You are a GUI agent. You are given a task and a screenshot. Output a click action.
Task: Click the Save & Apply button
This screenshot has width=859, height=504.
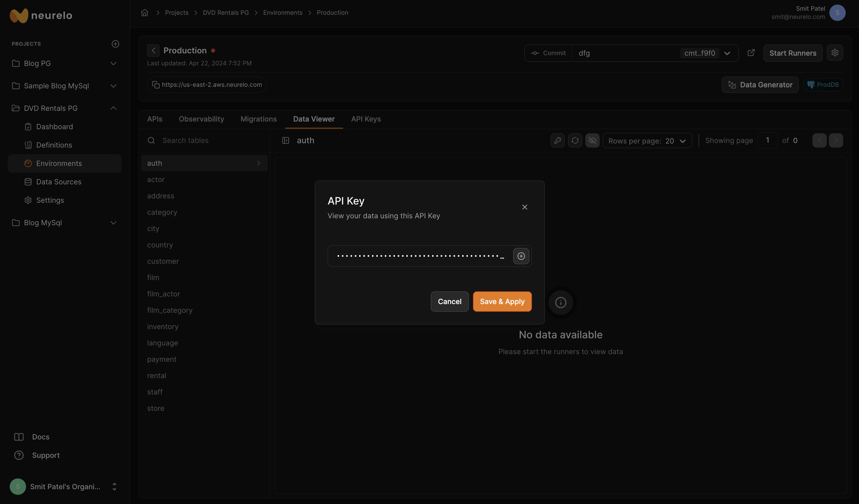[502, 301]
